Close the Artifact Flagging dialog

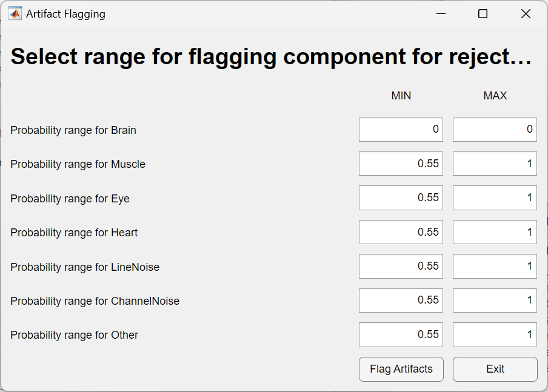click(526, 14)
